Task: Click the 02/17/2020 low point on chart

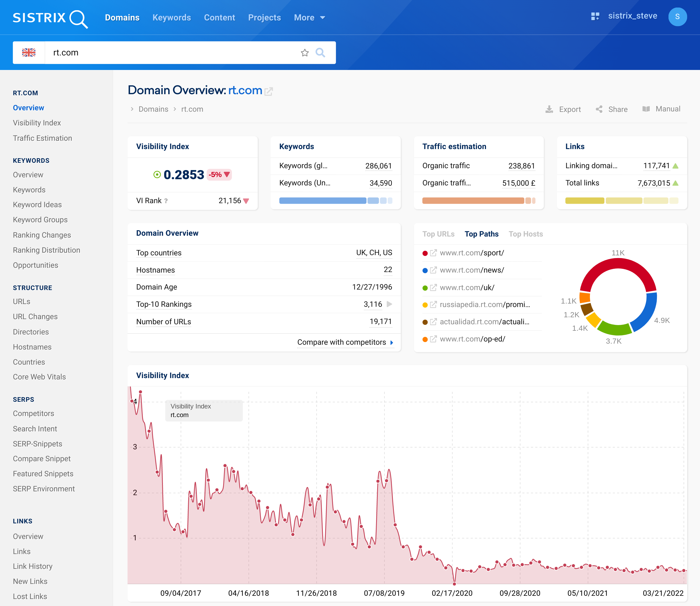Action: tap(454, 584)
